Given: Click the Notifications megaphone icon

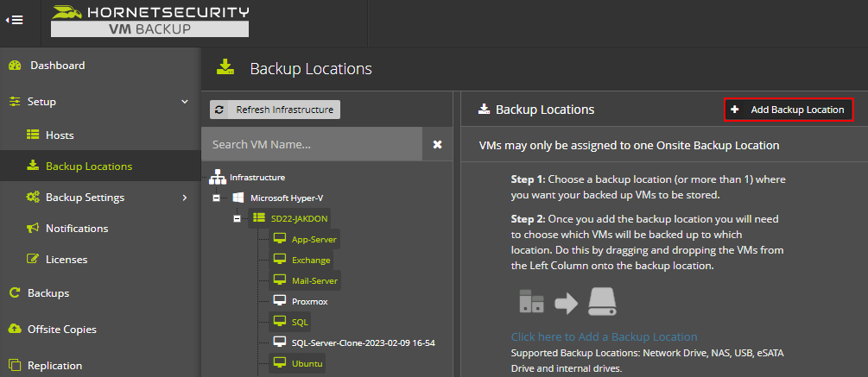Looking at the screenshot, I should pyautogui.click(x=33, y=229).
